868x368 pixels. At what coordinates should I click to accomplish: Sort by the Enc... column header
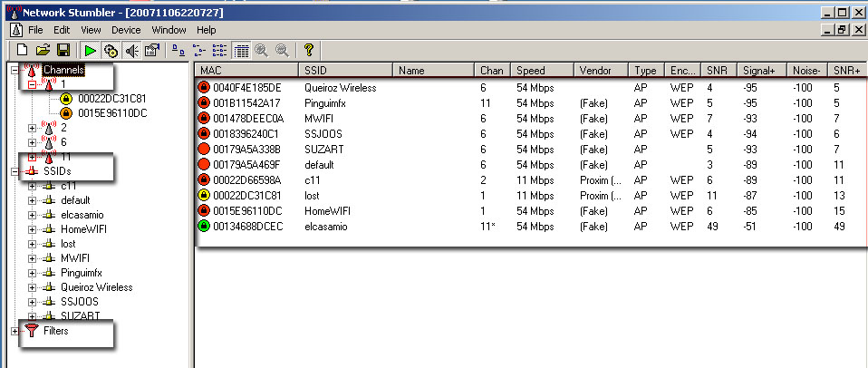point(682,71)
